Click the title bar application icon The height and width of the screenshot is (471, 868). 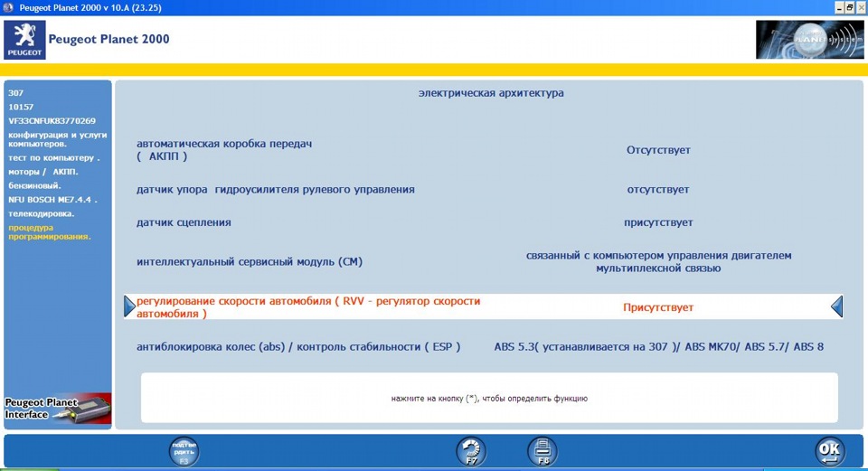(8, 8)
